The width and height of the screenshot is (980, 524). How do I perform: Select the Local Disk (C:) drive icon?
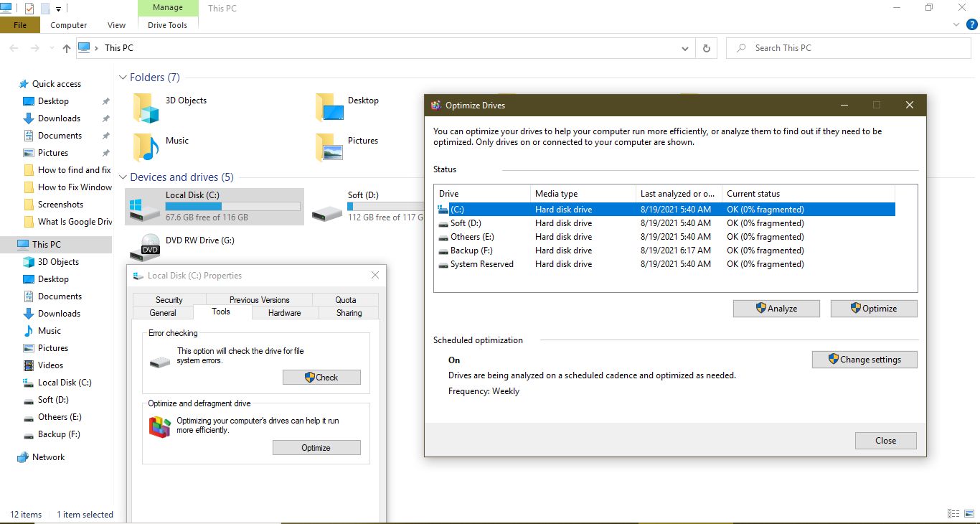(144, 209)
